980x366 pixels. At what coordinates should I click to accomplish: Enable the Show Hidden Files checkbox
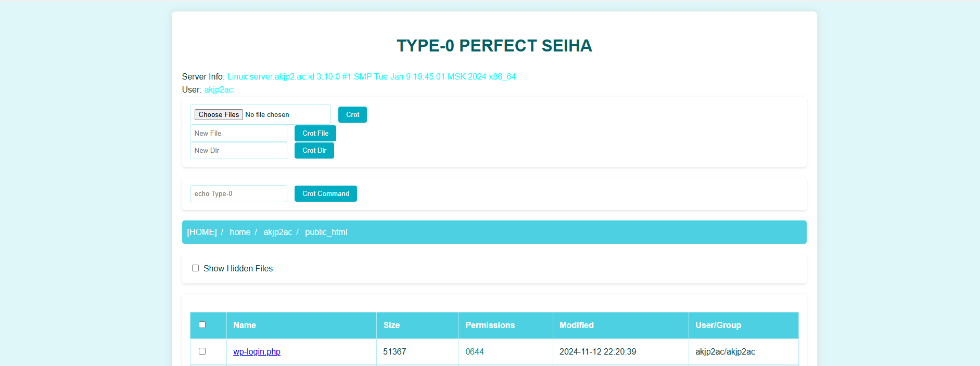[x=196, y=268]
